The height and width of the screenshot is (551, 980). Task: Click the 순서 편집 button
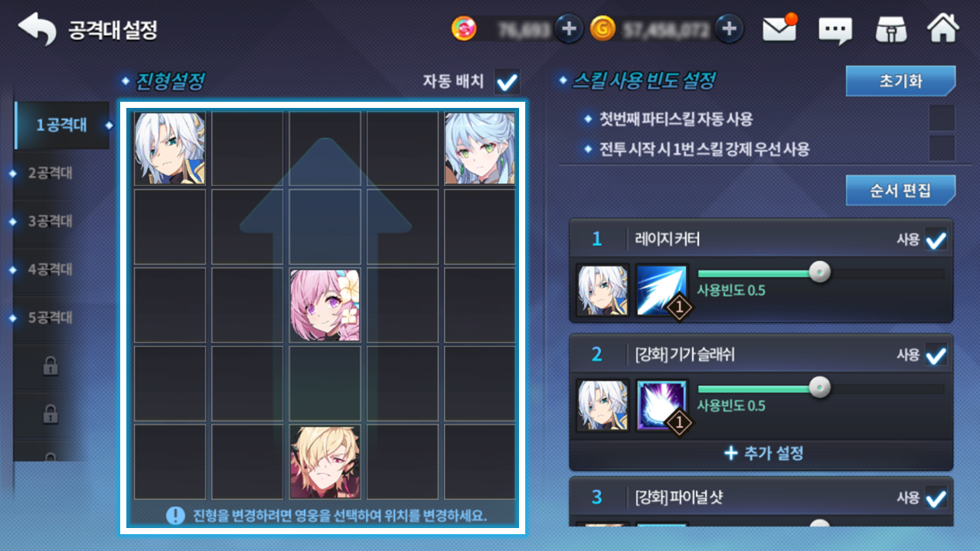click(900, 191)
